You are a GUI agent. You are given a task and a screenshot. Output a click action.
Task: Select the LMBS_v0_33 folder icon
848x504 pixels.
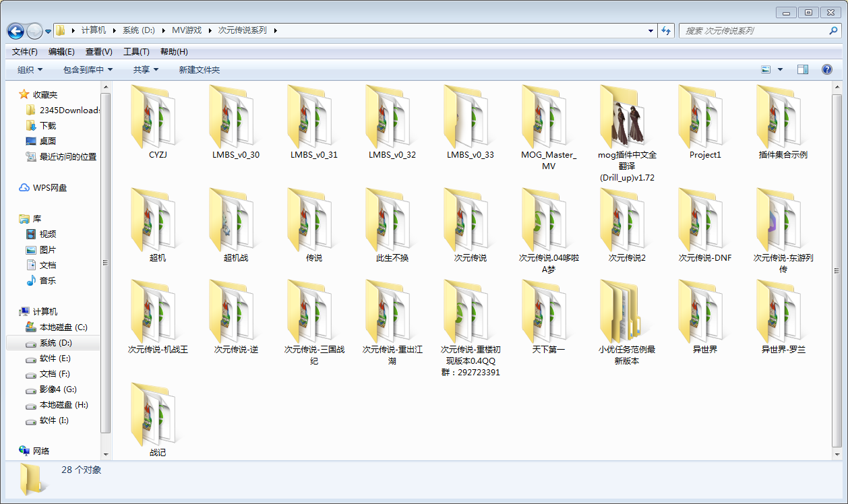(470, 116)
